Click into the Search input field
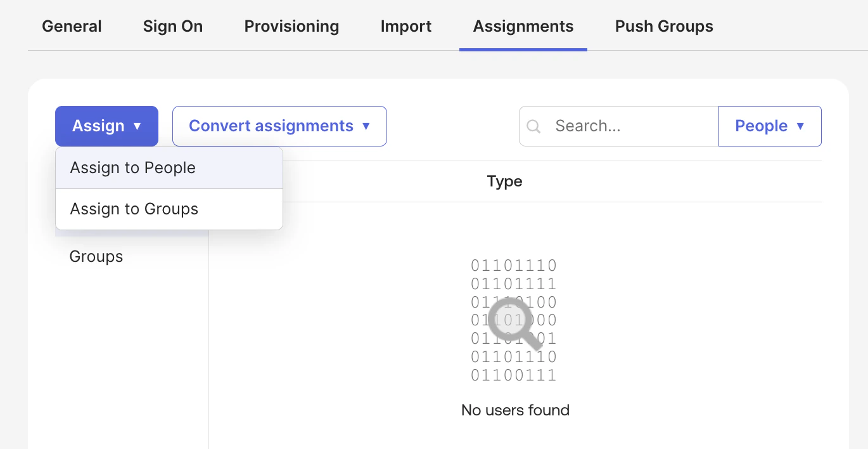This screenshot has height=449, width=868. click(630, 126)
